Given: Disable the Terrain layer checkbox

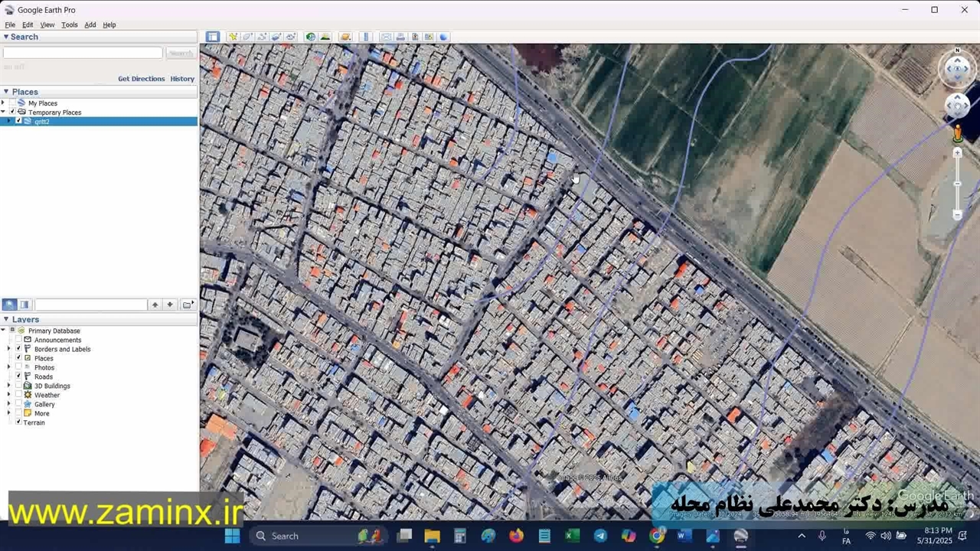Looking at the screenshot, I should (18, 422).
